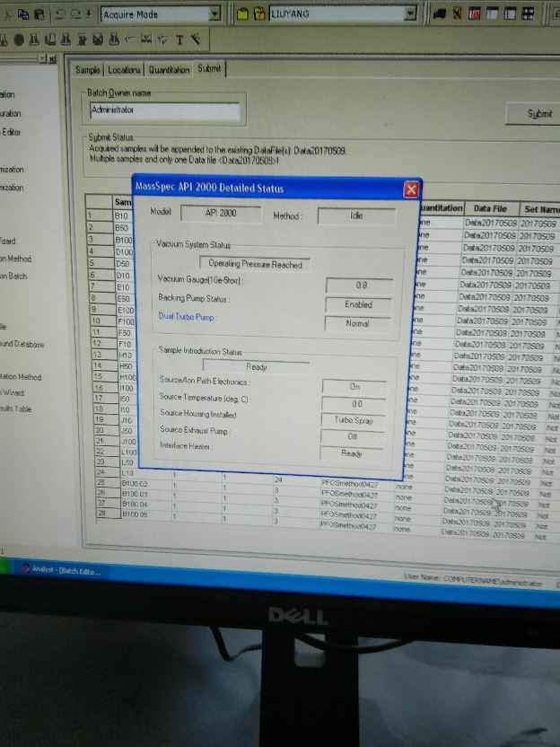Click the sample name cell L50
The height and width of the screenshot is (747, 560).
(128, 462)
